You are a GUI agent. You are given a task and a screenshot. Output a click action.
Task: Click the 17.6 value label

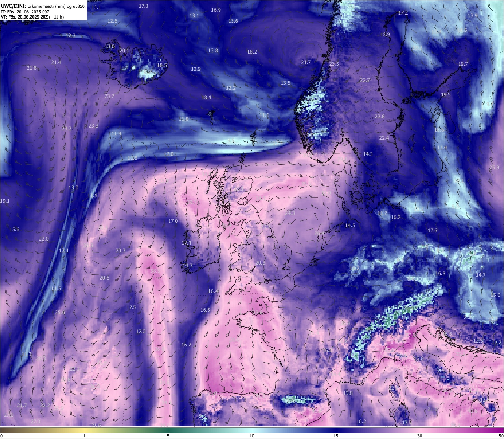click(432, 230)
